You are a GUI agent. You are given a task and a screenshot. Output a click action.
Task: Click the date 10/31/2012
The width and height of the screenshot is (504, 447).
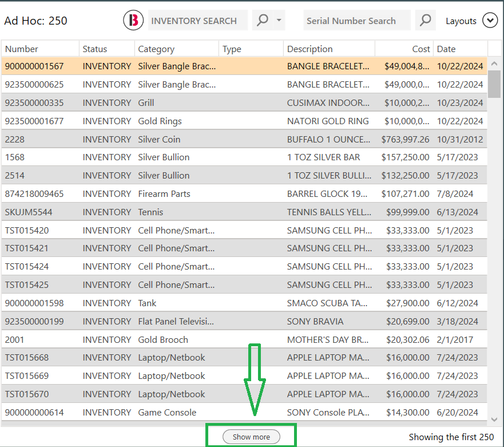coord(460,139)
